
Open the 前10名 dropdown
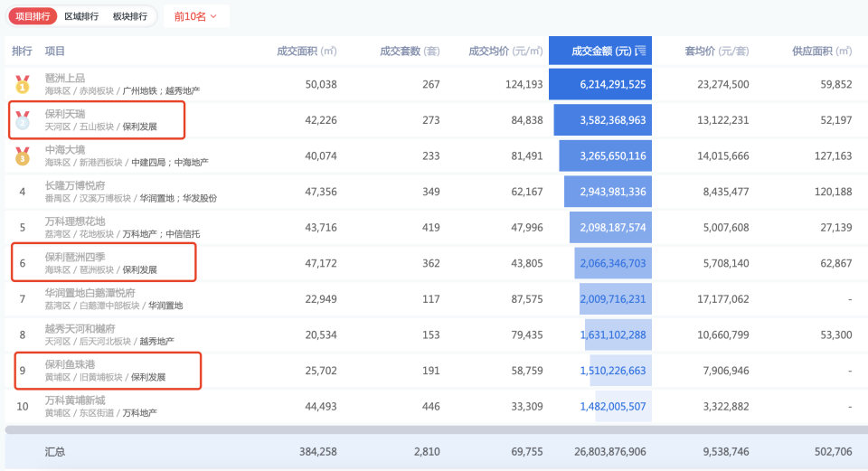(195, 16)
